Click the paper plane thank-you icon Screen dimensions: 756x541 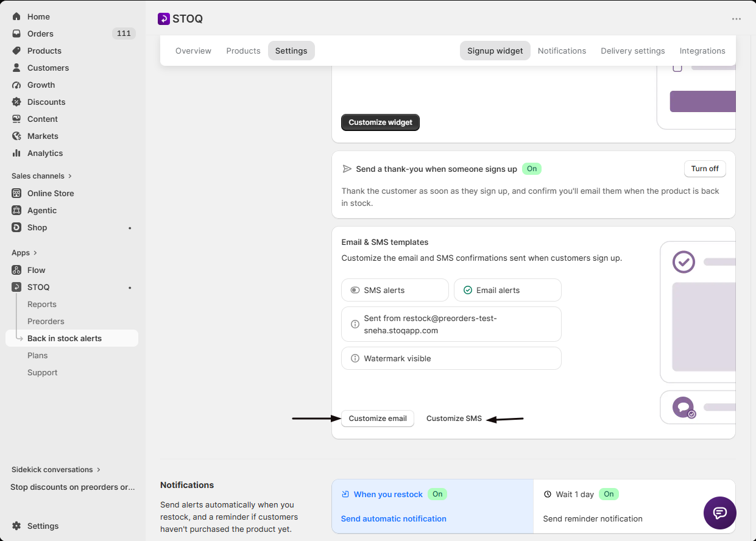(x=347, y=169)
